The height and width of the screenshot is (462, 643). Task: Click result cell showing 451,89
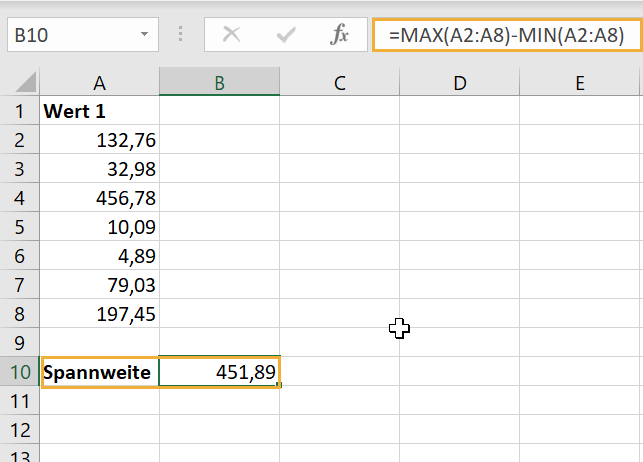[219, 372]
